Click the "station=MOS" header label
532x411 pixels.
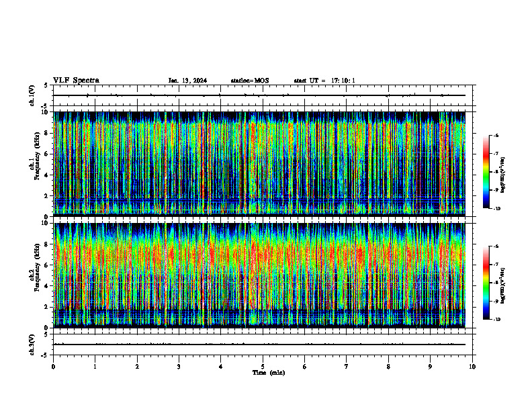[250, 81]
